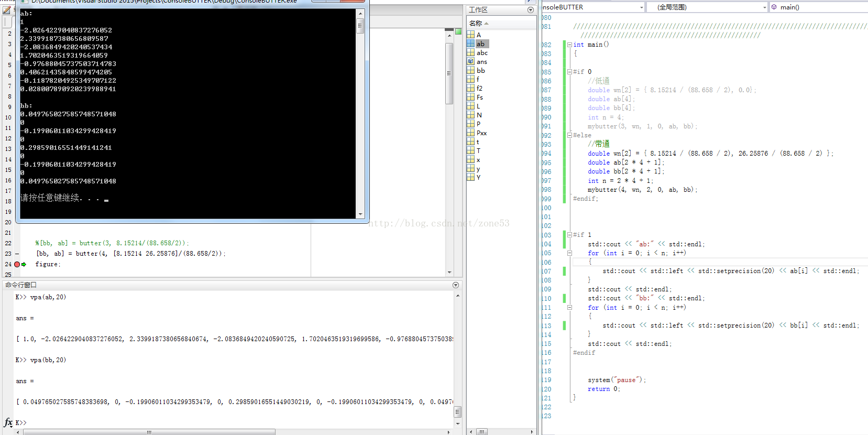
Task: Collapse the #if 0 region
Action: point(569,72)
